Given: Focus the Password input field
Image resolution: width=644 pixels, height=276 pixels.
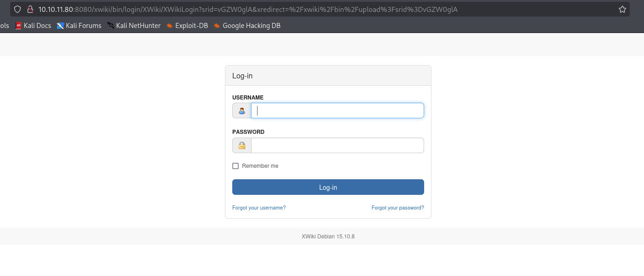Looking at the screenshot, I should (337, 145).
